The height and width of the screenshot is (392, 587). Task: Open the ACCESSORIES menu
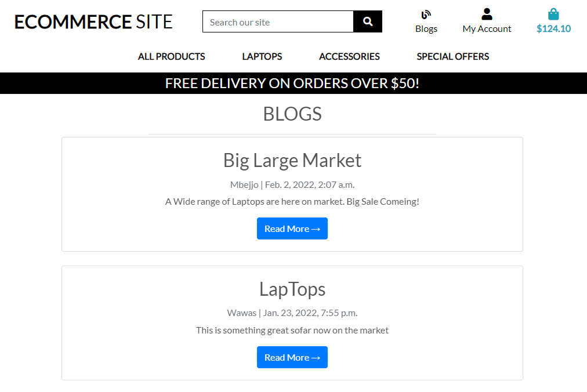pos(349,56)
